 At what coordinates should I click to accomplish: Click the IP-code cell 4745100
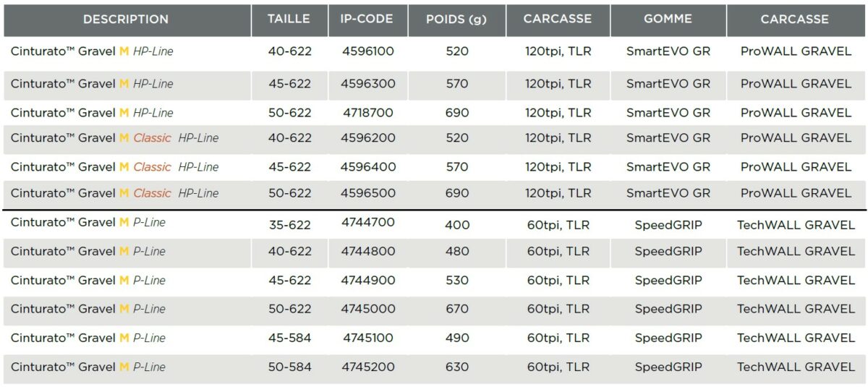pyautogui.click(x=369, y=338)
